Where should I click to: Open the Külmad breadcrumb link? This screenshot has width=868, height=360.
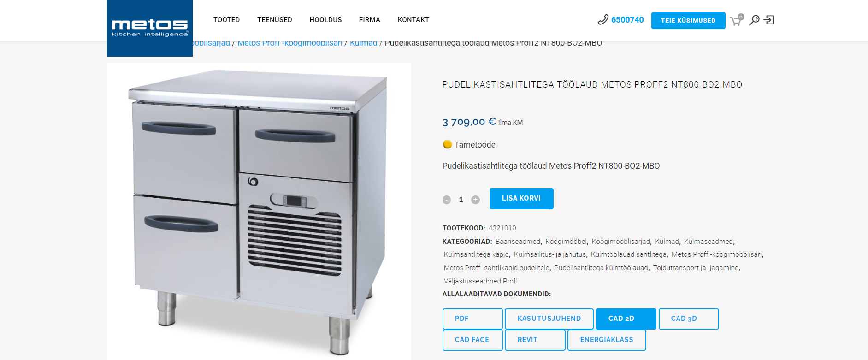(x=363, y=43)
